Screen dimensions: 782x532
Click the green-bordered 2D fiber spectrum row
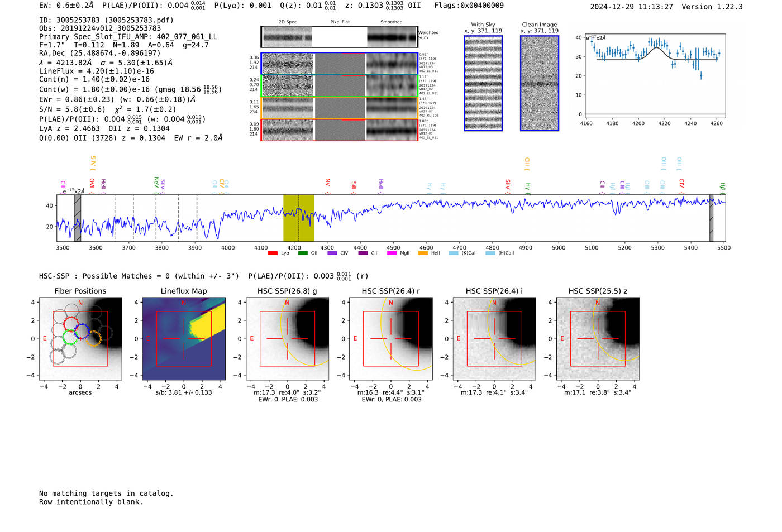pos(339,85)
